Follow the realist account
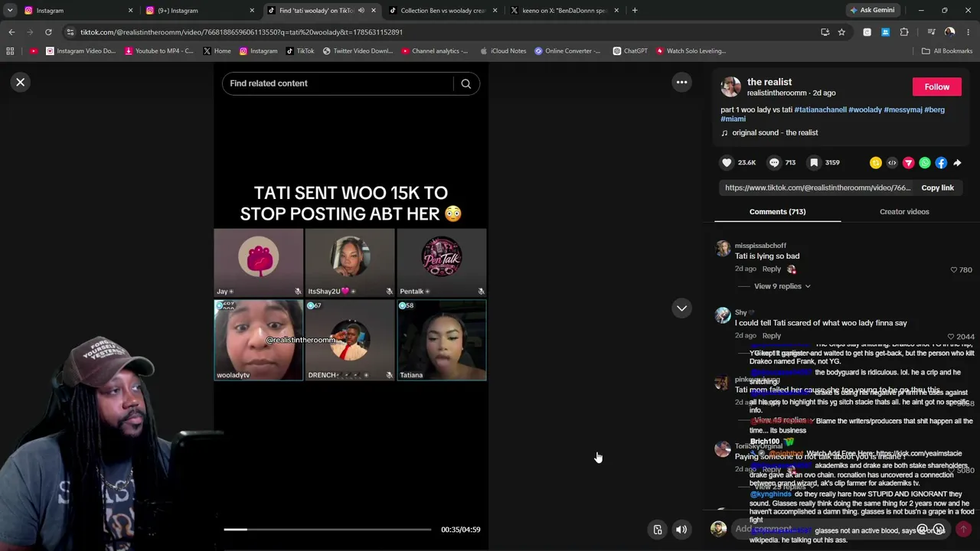This screenshot has width=980, height=551. 936,86
